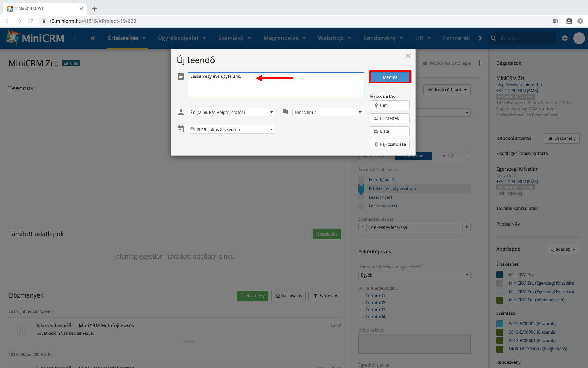The image size is (588, 368).
Task: Open the Ügyfélszolgálat menu
Action: pos(182,38)
